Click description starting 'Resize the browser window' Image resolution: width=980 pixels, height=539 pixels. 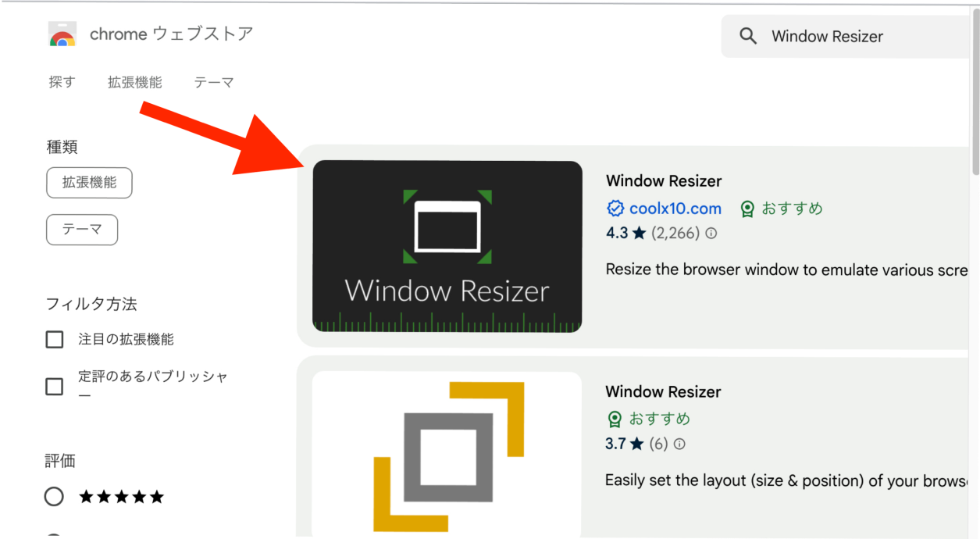[x=787, y=270]
